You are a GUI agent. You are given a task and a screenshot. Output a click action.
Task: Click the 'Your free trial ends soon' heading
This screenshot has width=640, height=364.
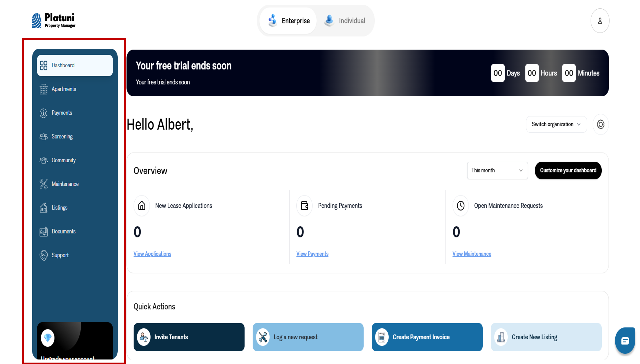click(x=184, y=66)
